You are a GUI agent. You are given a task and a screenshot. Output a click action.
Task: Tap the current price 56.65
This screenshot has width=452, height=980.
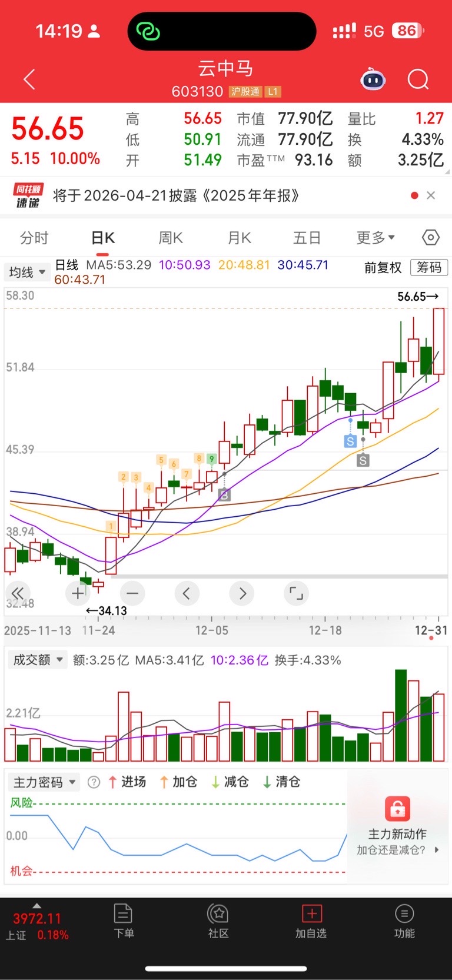point(48,129)
